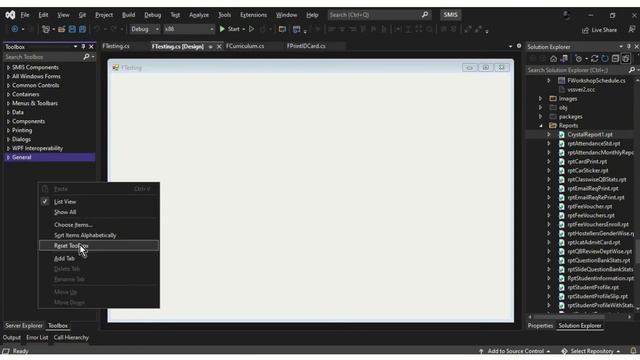The height and width of the screenshot is (360, 640).
Task: Select rptCardPrint.rpt file
Action: 587,161
